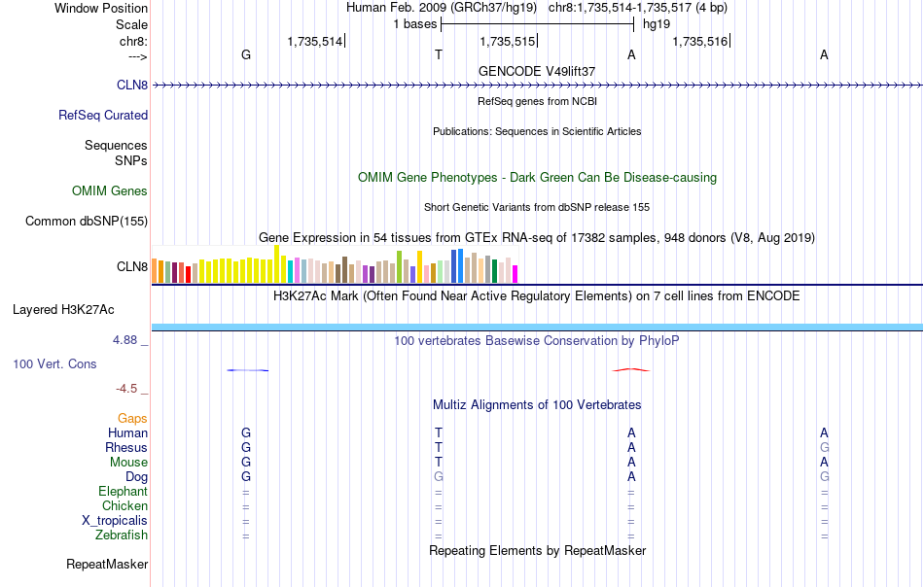Click 'Short Genetic Variants from dbSNP' title
924x587 pixels.
point(537,207)
